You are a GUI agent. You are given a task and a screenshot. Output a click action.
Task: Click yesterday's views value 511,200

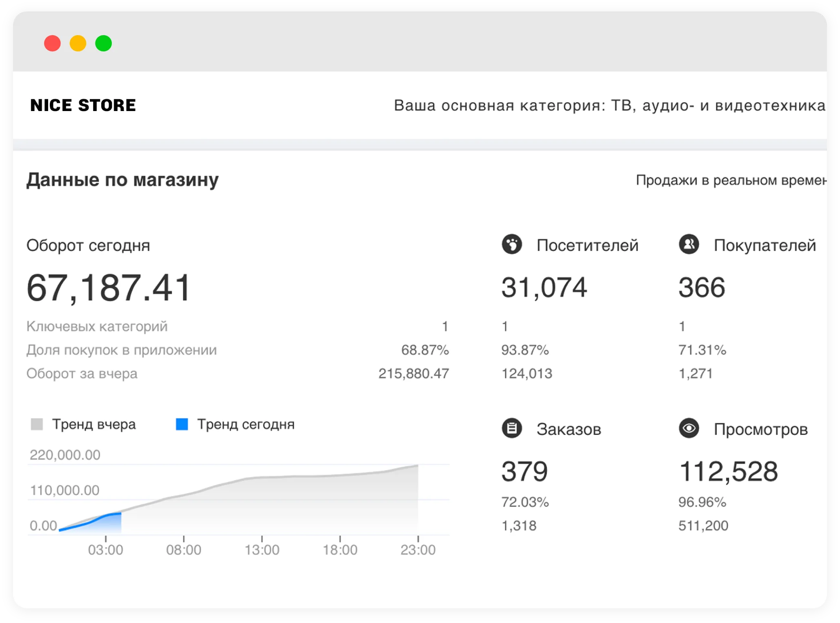click(703, 525)
